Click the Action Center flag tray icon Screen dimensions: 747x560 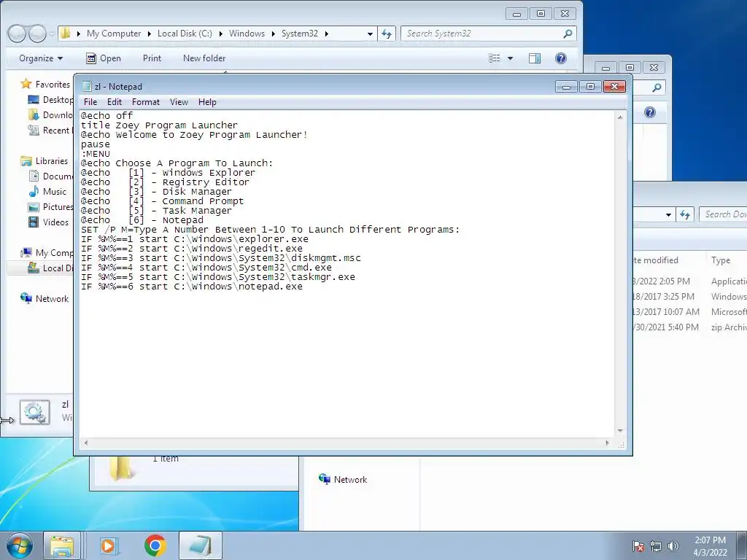(638, 545)
